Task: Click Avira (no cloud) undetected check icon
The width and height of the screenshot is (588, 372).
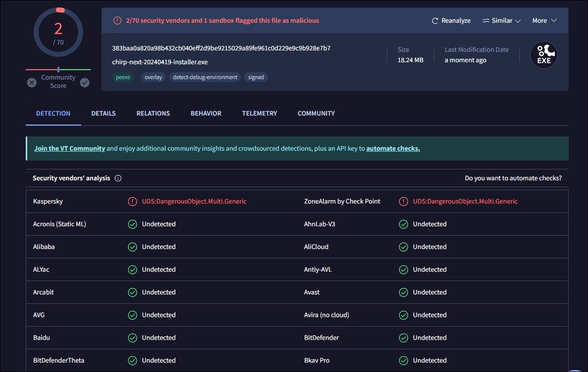Action: pyautogui.click(x=404, y=315)
